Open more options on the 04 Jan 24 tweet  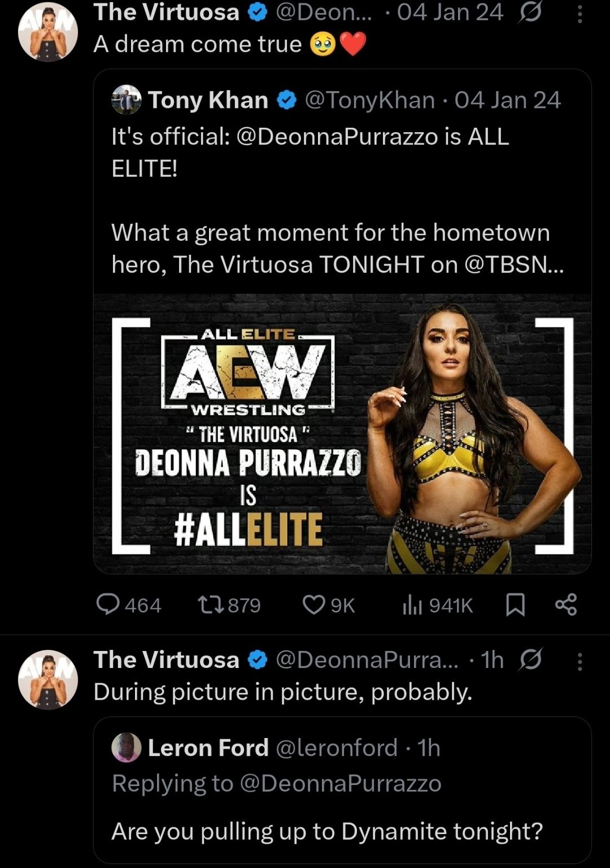579,14
